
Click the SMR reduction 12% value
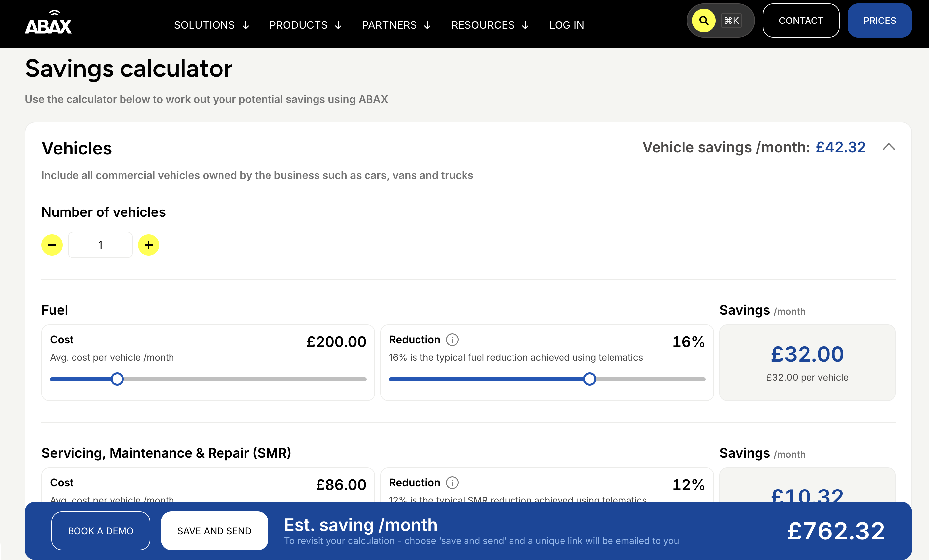click(x=688, y=484)
